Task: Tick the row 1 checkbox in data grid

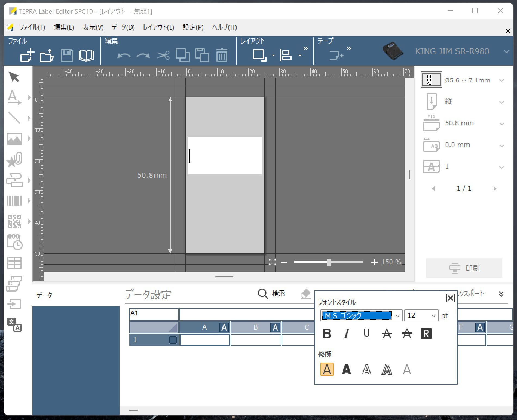Action: pyautogui.click(x=173, y=340)
